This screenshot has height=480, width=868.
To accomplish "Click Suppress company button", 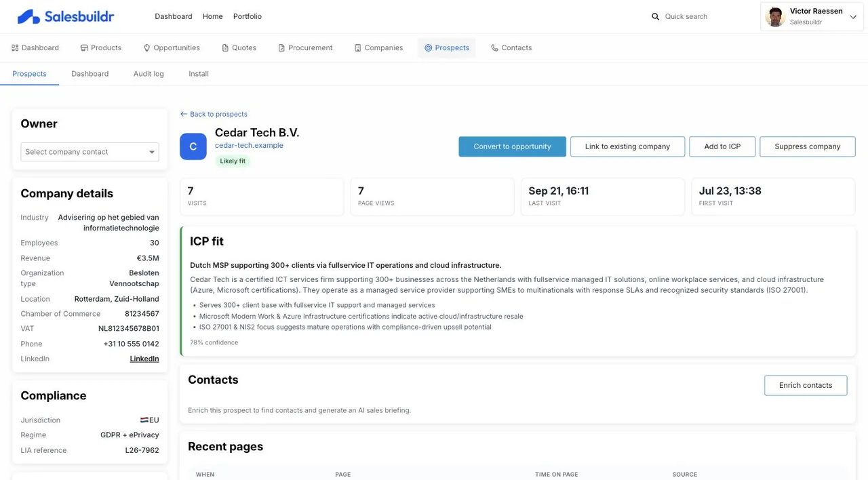I will coord(807,146).
